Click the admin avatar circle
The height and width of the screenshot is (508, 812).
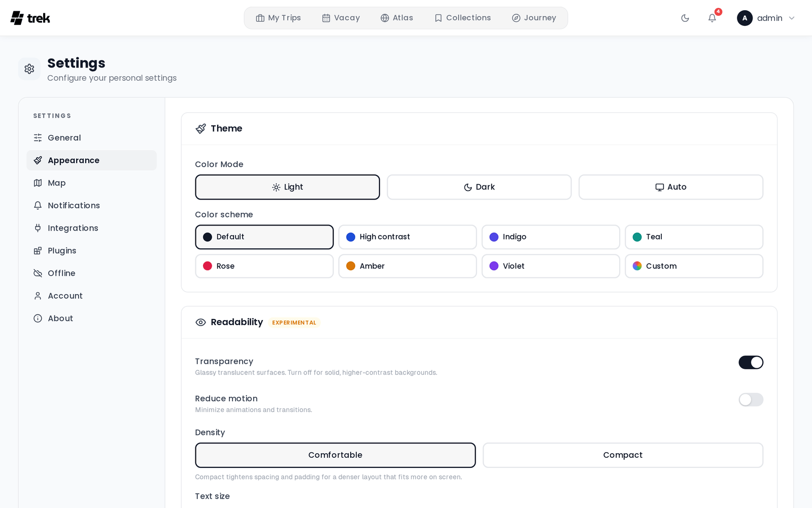(745, 18)
